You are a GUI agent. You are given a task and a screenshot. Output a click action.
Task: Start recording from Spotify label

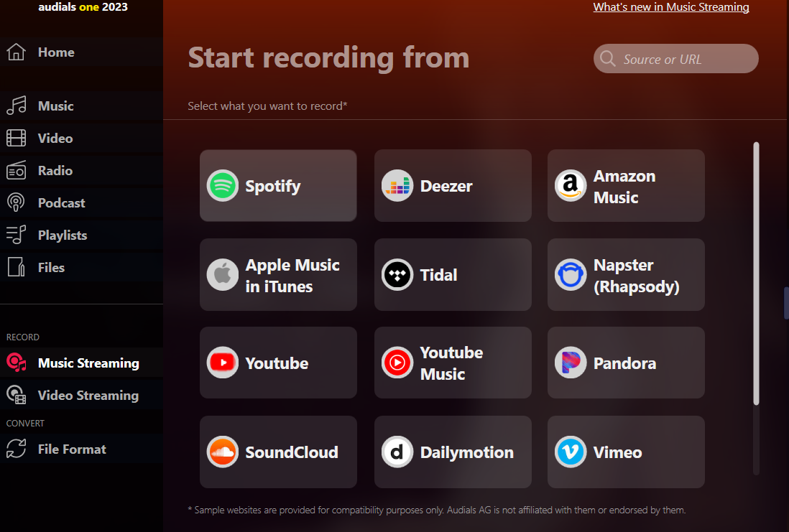[273, 186]
